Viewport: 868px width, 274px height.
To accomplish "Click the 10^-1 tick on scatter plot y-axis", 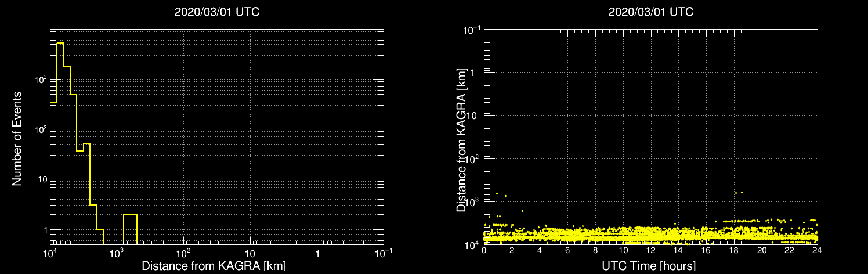I will 472,29.
